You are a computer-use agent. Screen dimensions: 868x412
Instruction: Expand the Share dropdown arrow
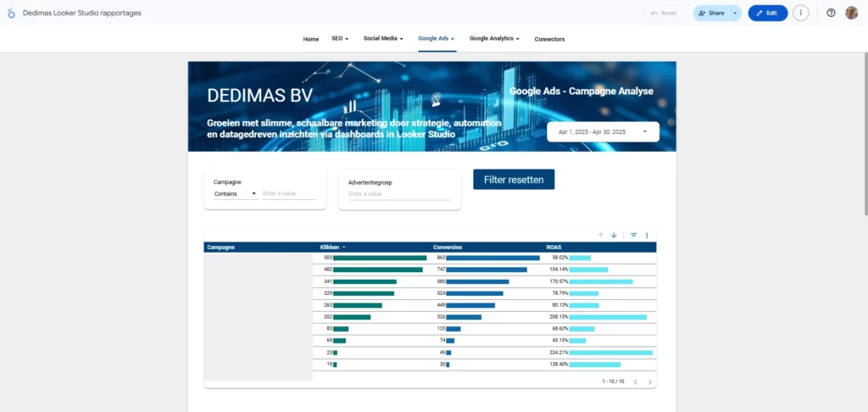pos(735,13)
